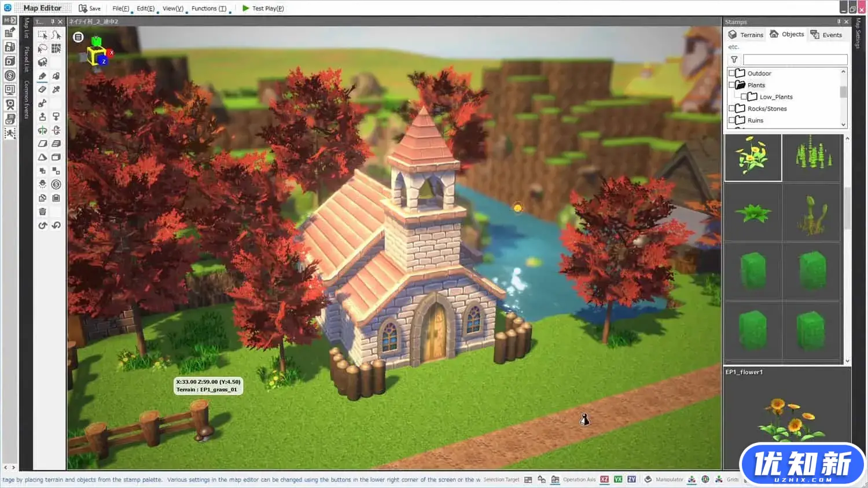Viewport: 868px width, 488px height.
Task: Click the Redo arrow icon
Action: click(x=56, y=225)
